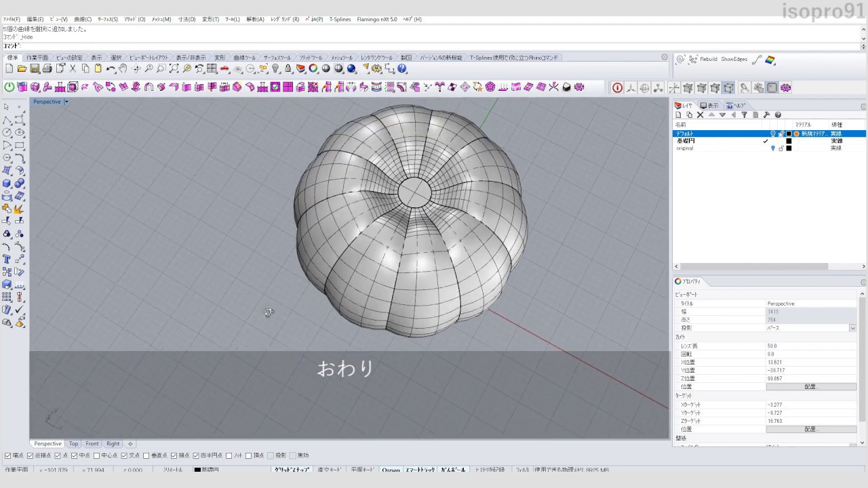Enable the 頂点 (Vertex) osnap checkbox
Screen dimensions: 868x488
pyautogui.click(x=248, y=455)
